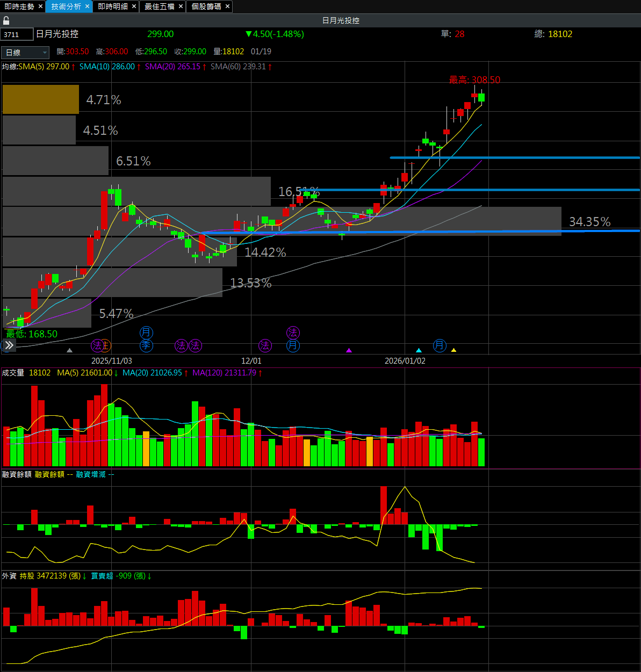641x672 pixels.
Task: Close the 即時走勢 tab
Action: coord(40,6)
